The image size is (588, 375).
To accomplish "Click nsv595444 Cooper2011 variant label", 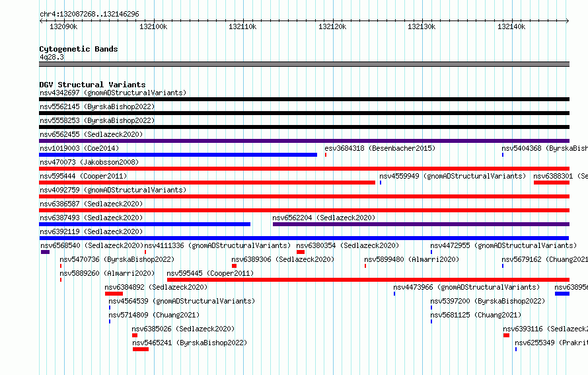I will [x=83, y=176].
